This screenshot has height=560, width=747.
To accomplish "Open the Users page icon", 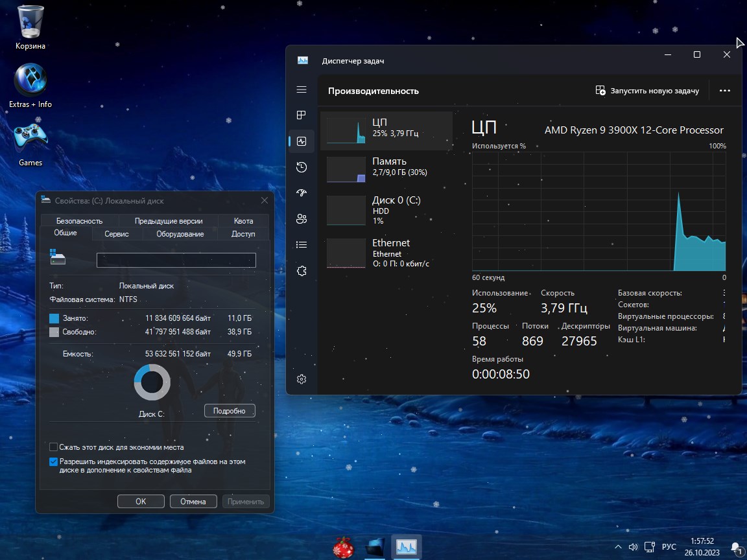I will coord(301,219).
